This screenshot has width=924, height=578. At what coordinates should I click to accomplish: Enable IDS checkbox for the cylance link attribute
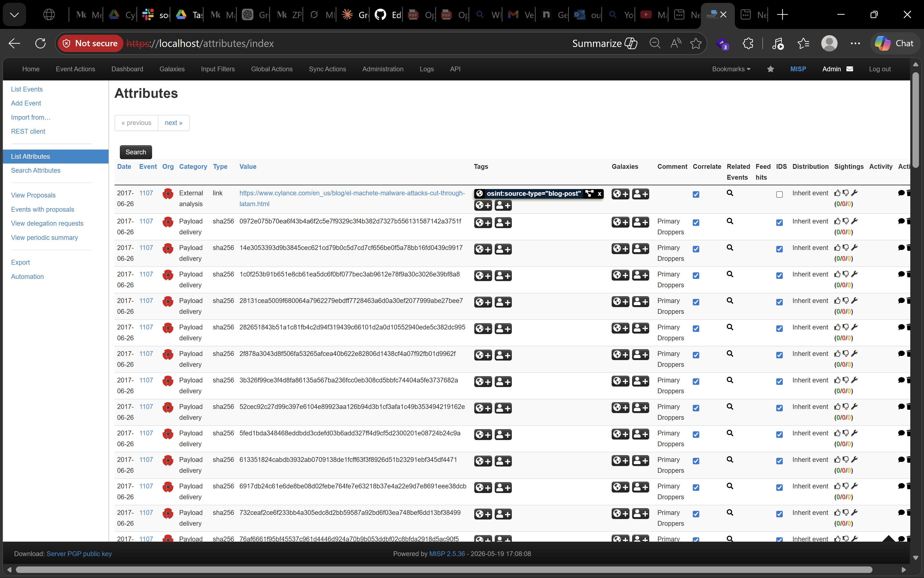(x=779, y=195)
